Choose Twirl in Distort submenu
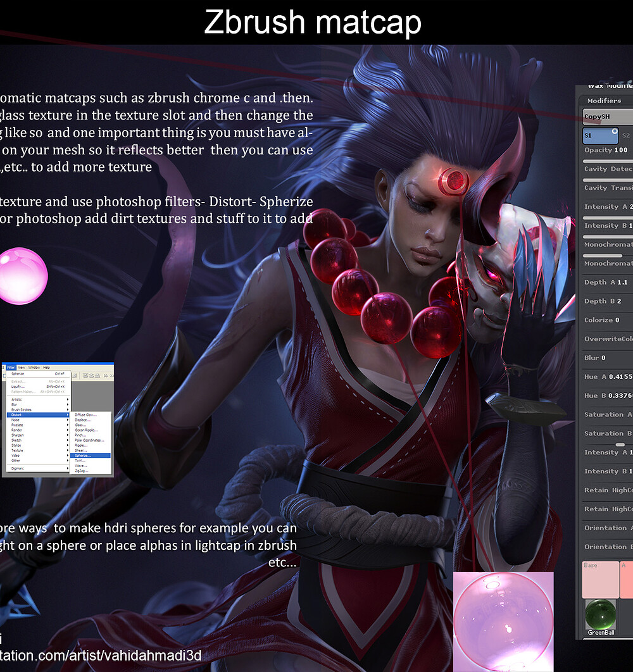The image size is (633, 672). [x=92, y=461]
